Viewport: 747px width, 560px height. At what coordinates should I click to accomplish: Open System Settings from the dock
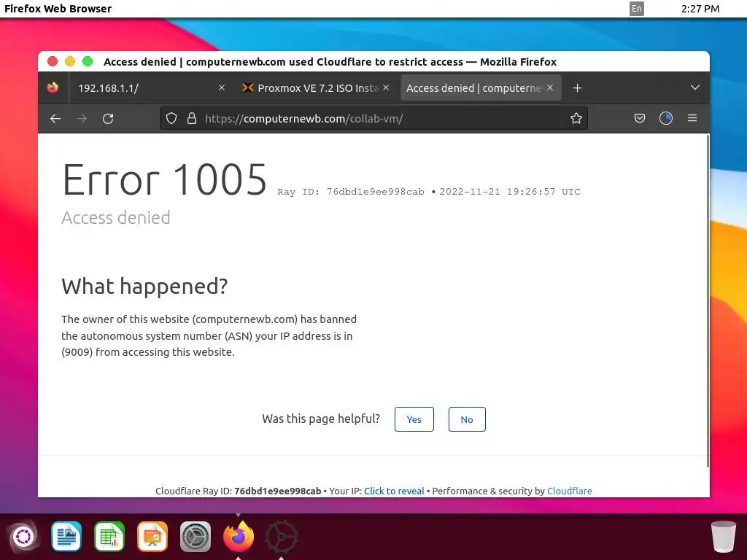[196, 537]
